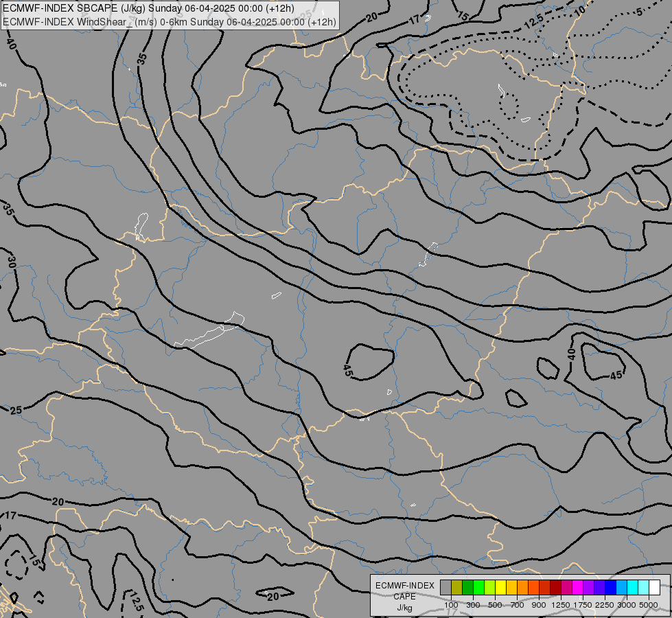Select the pure yellow legend swatch
This screenshot has width=672, height=618.
(500, 588)
